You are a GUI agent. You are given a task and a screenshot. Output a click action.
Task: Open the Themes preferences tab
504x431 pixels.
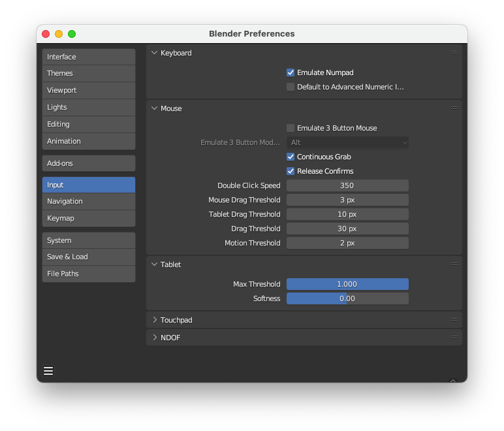click(89, 73)
